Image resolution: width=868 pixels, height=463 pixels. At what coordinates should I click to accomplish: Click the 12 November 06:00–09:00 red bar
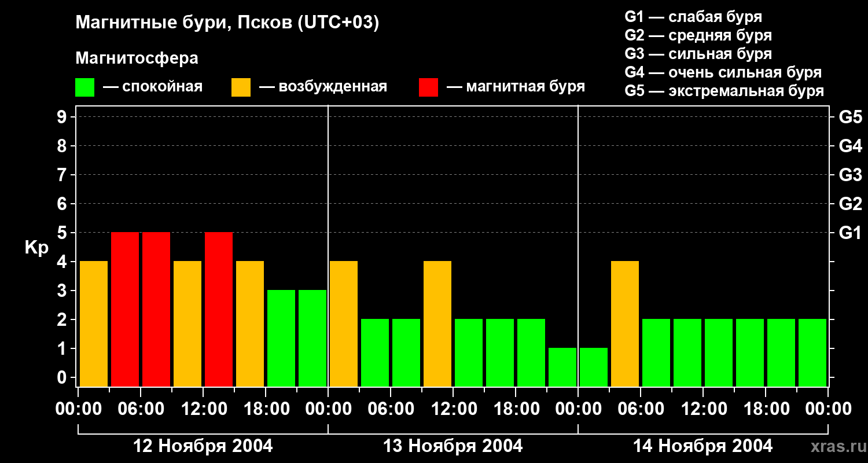pos(156,309)
